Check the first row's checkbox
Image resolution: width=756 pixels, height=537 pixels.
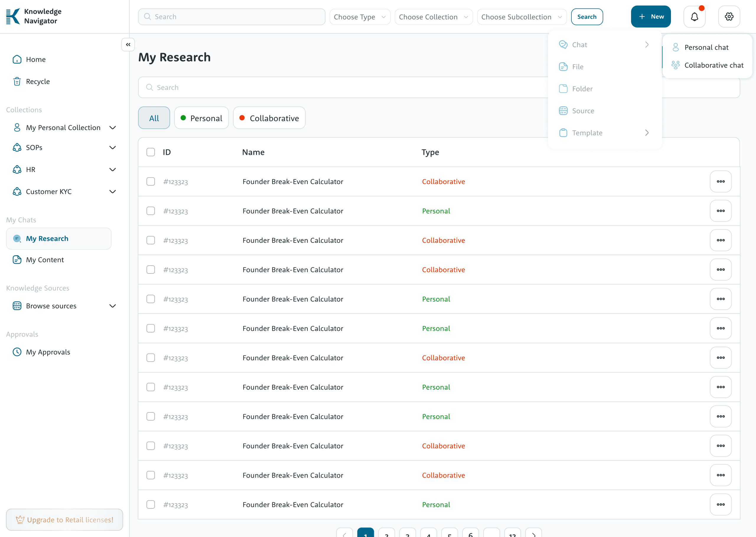(x=151, y=181)
